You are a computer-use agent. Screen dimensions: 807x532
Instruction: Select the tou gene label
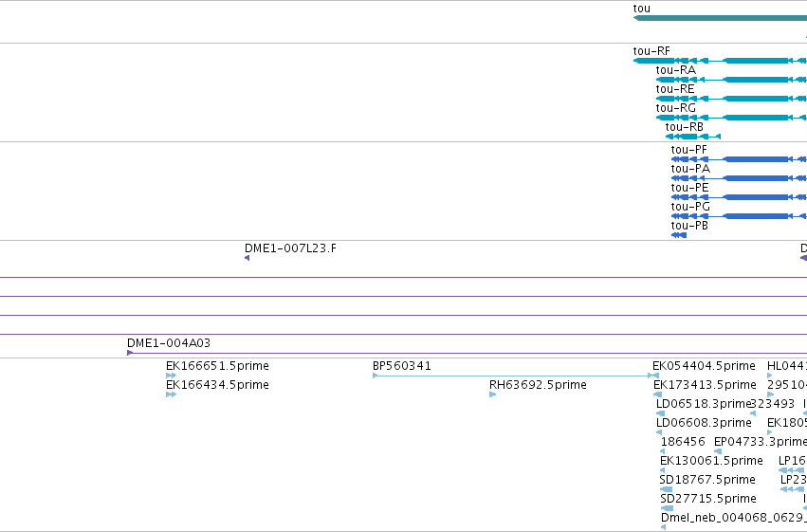click(x=641, y=9)
